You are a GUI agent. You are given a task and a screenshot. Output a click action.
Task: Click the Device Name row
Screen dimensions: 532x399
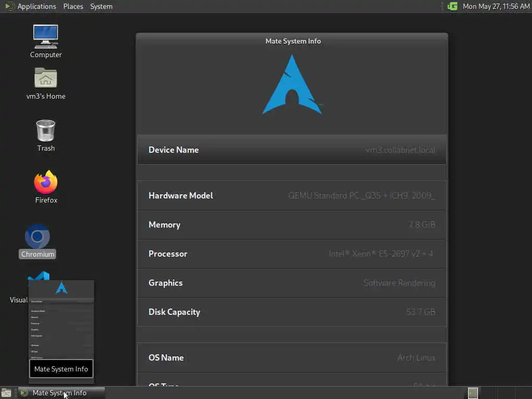pos(292,150)
